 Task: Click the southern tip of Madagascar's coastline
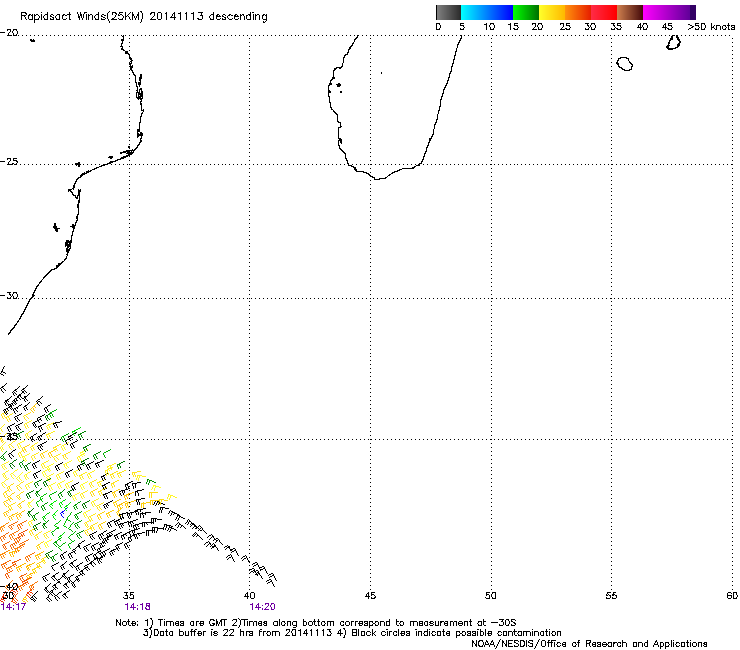378,178
